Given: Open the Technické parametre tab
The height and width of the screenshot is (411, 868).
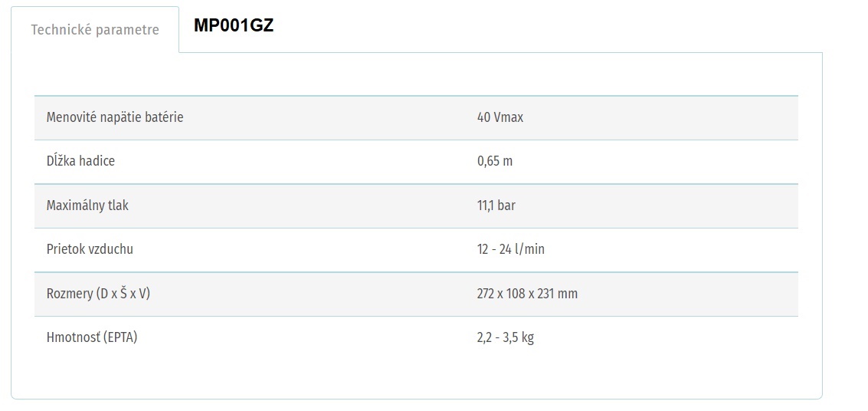Looking at the screenshot, I should click(95, 30).
